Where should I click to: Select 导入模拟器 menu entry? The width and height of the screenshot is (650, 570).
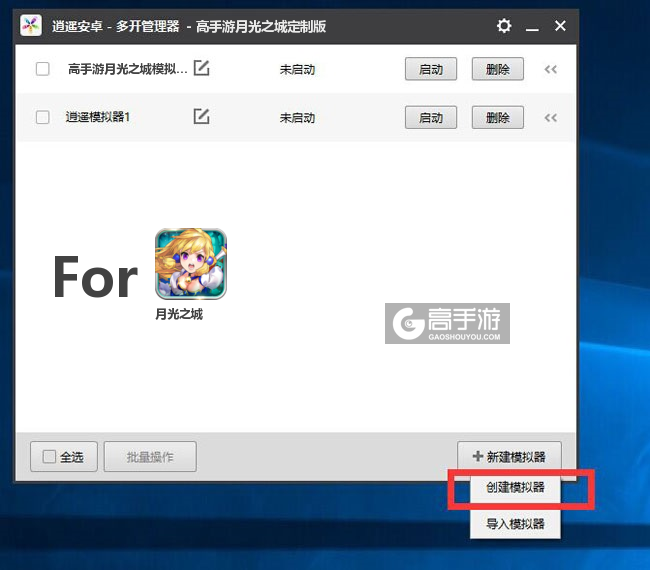(x=515, y=523)
